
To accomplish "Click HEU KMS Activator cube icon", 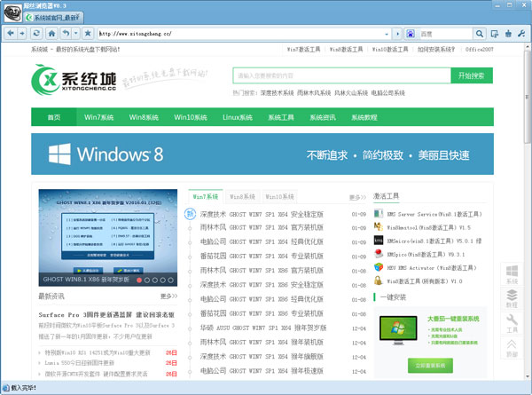I will click(379, 267).
